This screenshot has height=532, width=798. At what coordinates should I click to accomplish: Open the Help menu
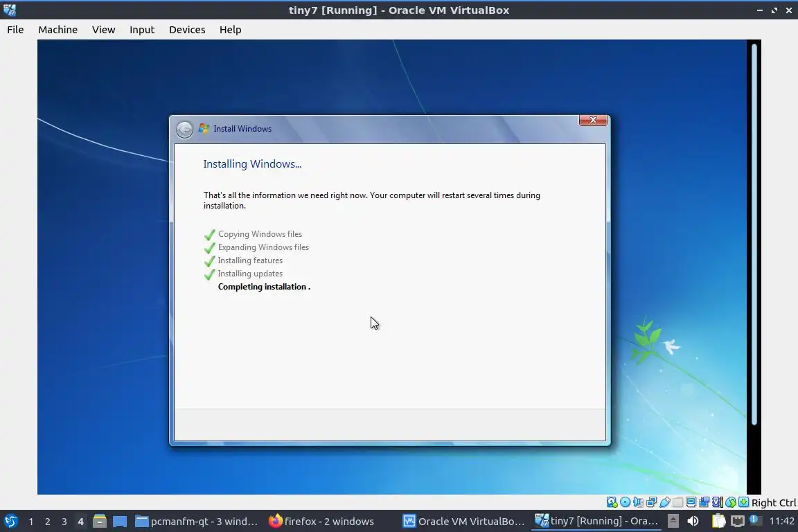click(230, 30)
